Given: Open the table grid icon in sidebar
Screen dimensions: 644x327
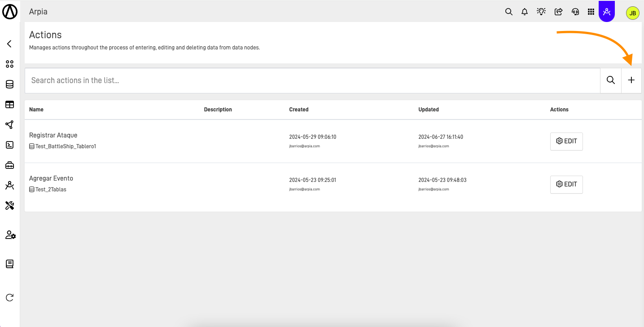Looking at the screenshot, I should point(9,105).
